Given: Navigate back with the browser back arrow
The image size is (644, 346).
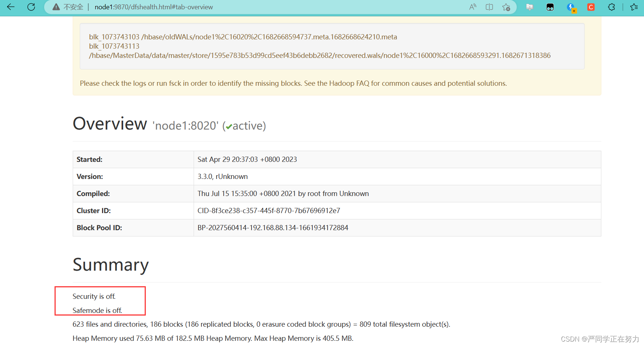Looking at the screenshot, I should (11, 7).
